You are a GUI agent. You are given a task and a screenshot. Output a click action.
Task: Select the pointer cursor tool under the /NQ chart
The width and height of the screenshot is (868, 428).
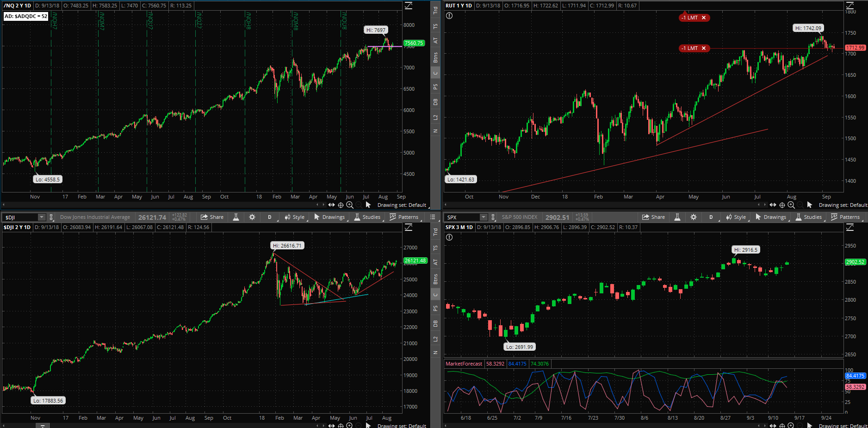(368, 205)
